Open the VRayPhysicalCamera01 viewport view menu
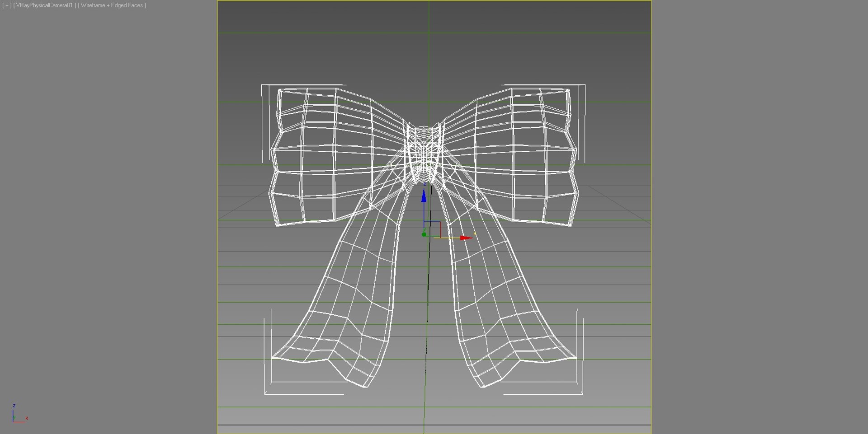This screenshot has width=868, height=434. pos(45,5)
